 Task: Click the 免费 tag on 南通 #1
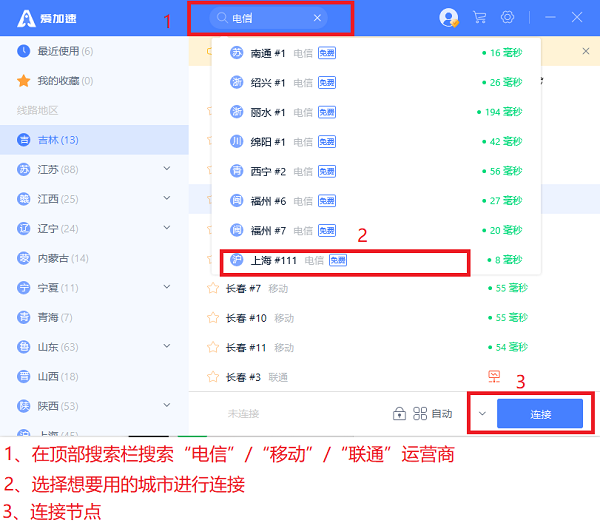327,53
